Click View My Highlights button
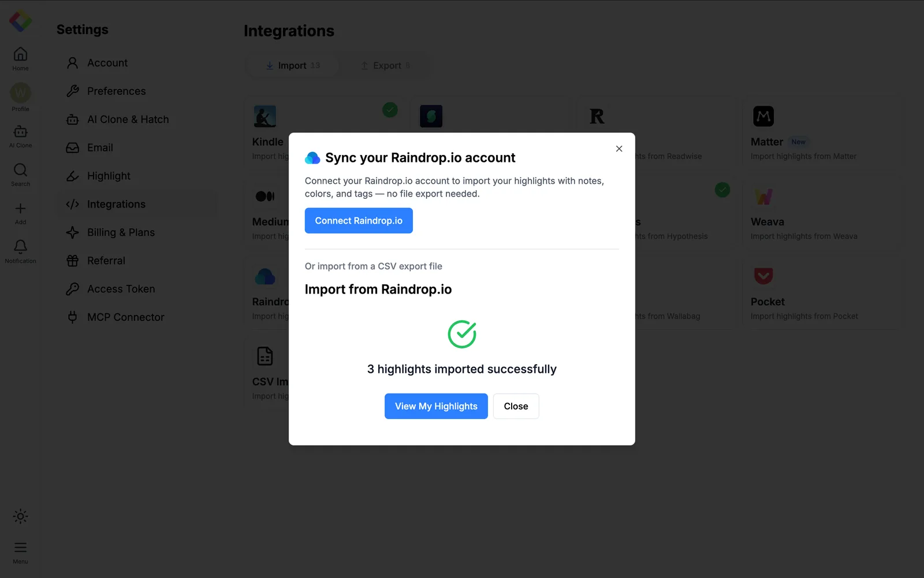The image size is (924, 578). [436, 406]
